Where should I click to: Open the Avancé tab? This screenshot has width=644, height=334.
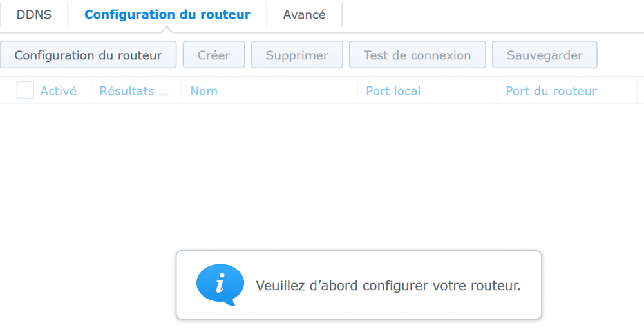click(304, 14)
